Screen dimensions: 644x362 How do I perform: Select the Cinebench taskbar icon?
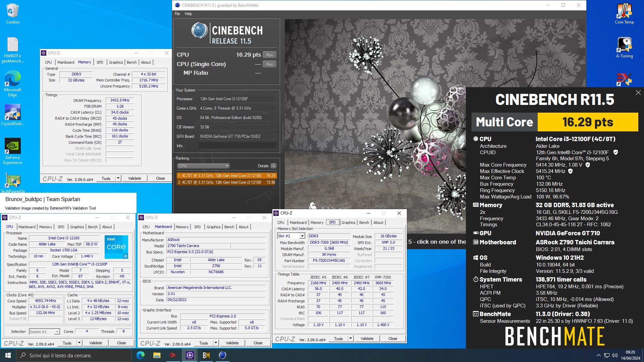pos(222,355)
